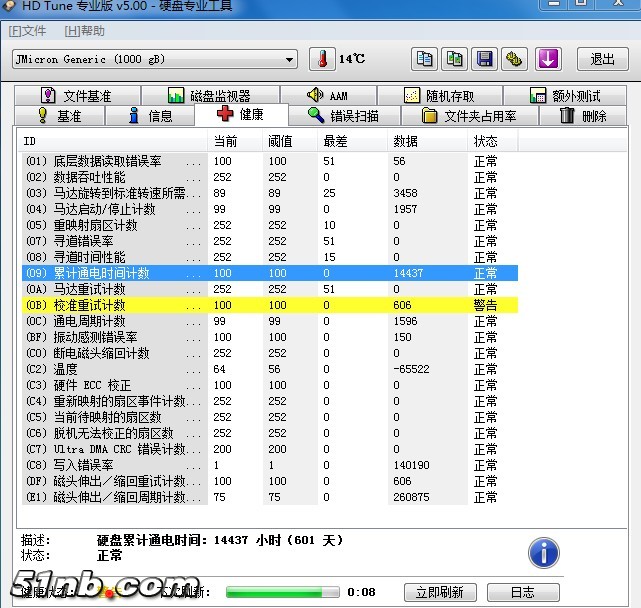Select row (E1) 磁头伸出/缩回周期计数

click(x=270, y=497)
